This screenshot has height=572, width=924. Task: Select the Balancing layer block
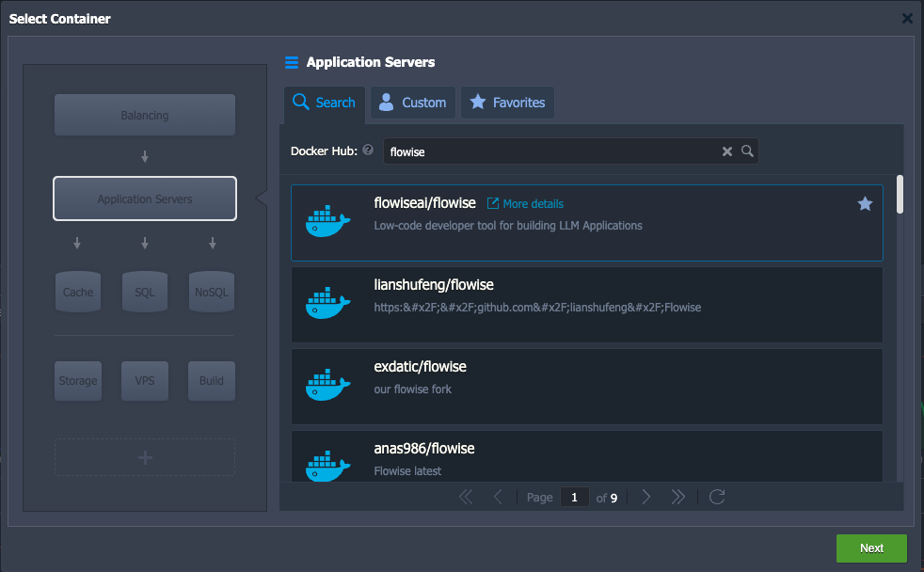click(x=145, y=116)
